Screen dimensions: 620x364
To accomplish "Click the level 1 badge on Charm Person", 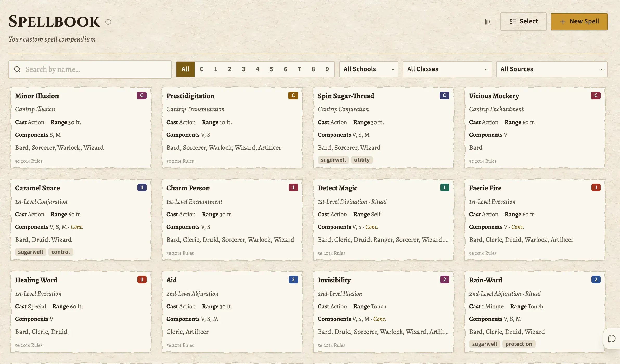I will [293, 187].
